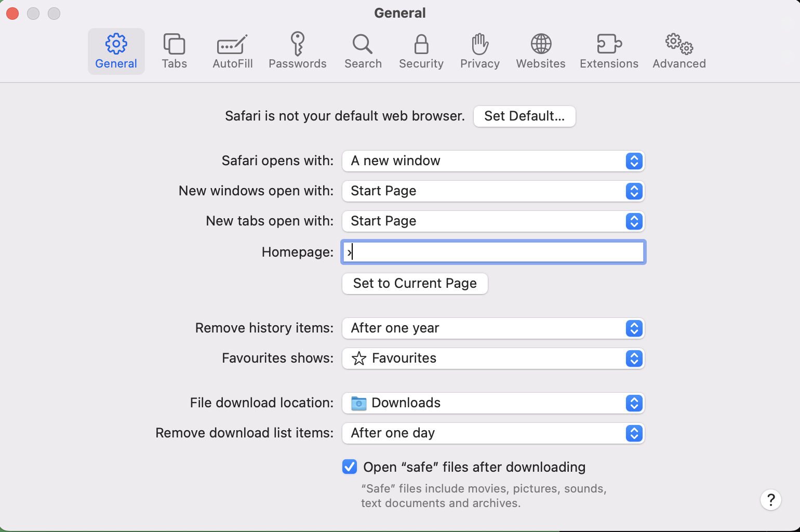Open the Safari opens with dropdown
This screenshot has width=800, height=532.
coord(493,161)
